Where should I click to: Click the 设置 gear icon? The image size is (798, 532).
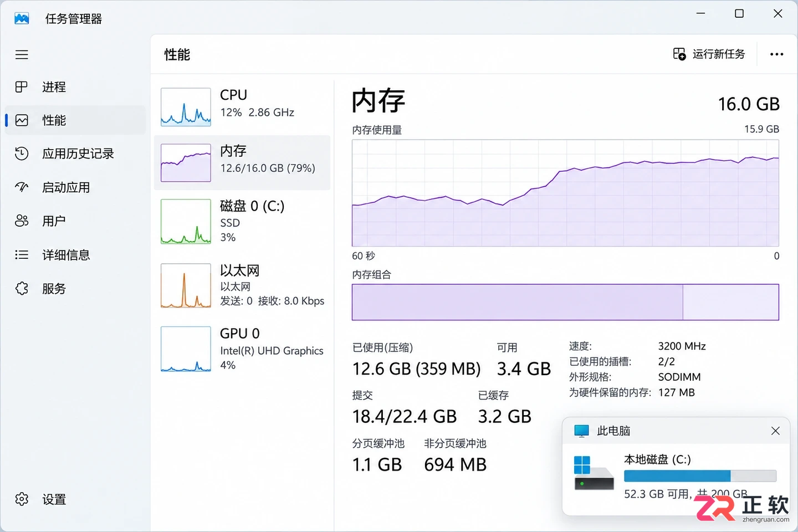click(22, 499)
